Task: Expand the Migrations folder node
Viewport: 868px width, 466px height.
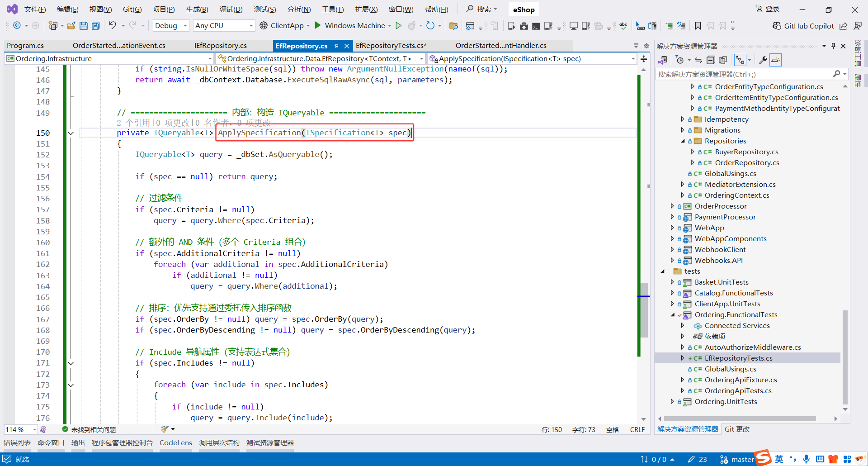Action: pos(683,130)
